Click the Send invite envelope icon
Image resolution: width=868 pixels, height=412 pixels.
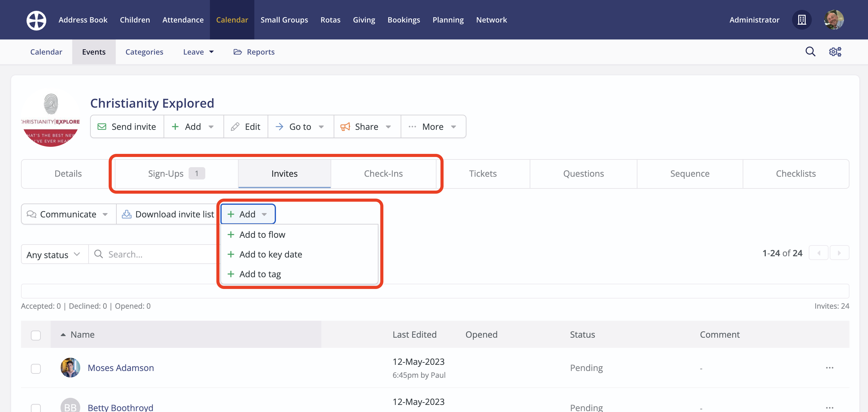click(102, 126)
